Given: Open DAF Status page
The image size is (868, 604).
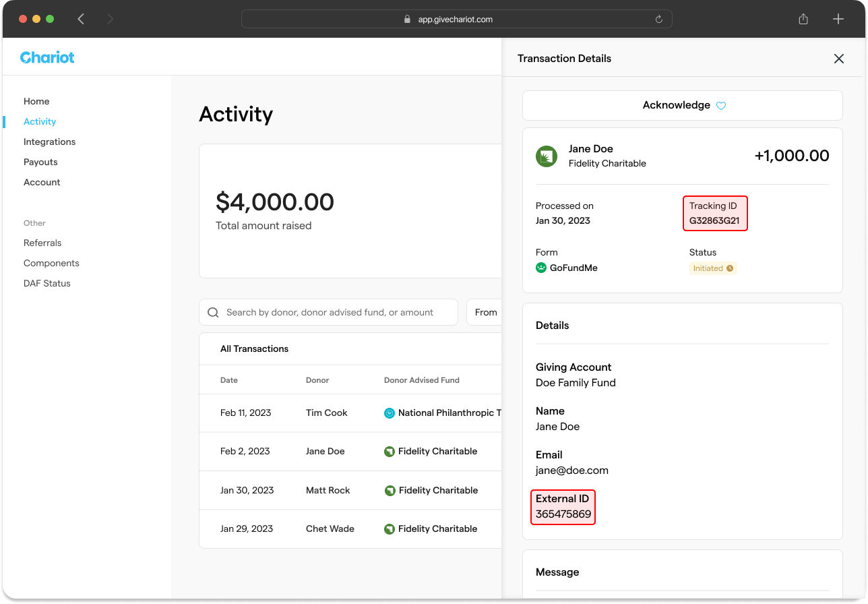Looking at the screenshot, I should coord(46,283).
